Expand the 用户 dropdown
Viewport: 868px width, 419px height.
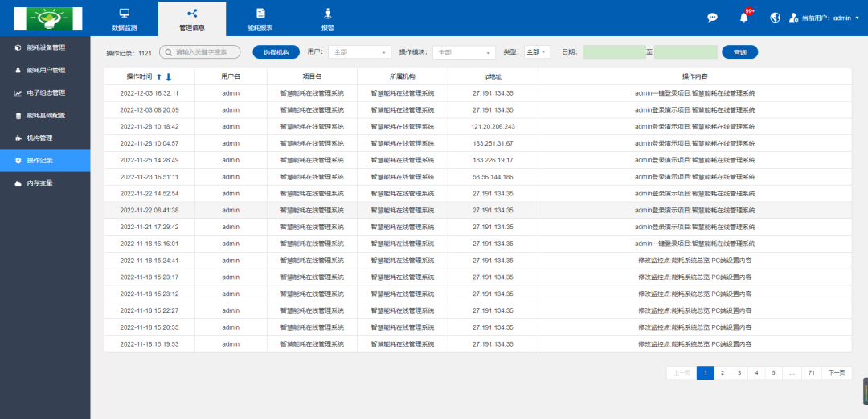(359, 52)
